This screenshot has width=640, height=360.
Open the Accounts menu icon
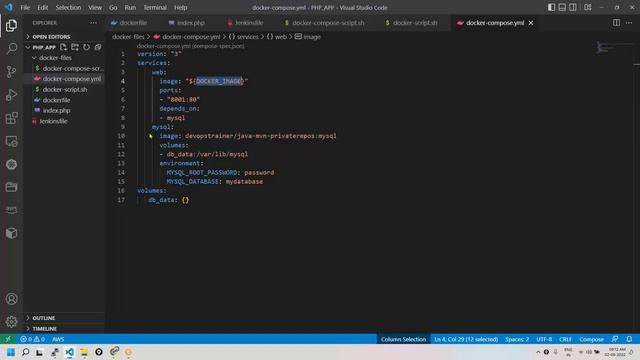(x=11, y=299)
